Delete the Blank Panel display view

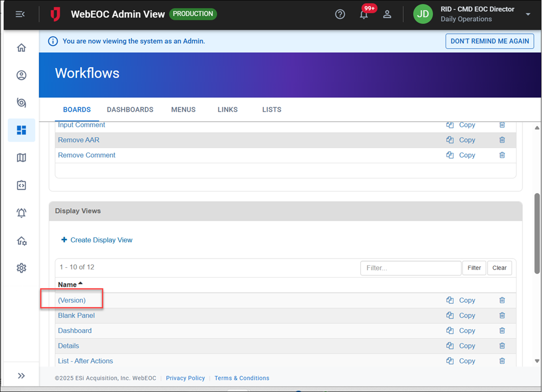coord(502,316)
